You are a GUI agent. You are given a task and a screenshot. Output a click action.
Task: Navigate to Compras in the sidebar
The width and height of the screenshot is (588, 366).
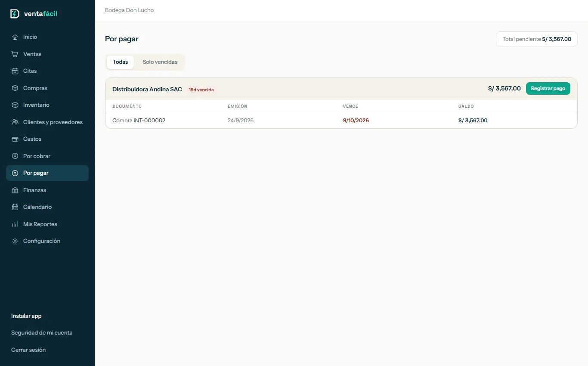pyautogui.click(x=47, y=88)
